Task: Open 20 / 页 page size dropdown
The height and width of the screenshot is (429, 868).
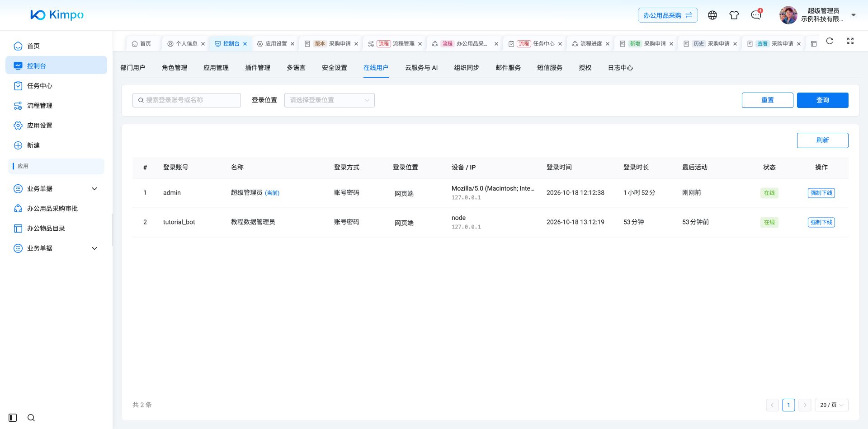Action: point(832,405)
